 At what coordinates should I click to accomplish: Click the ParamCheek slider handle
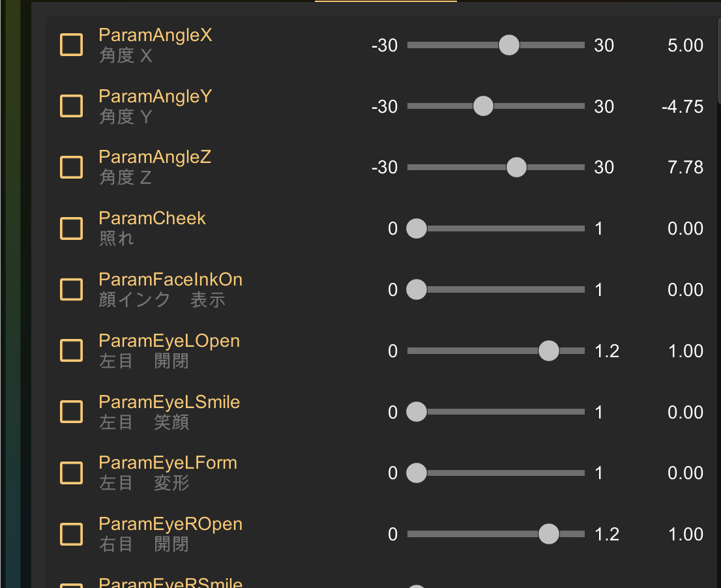417,228
